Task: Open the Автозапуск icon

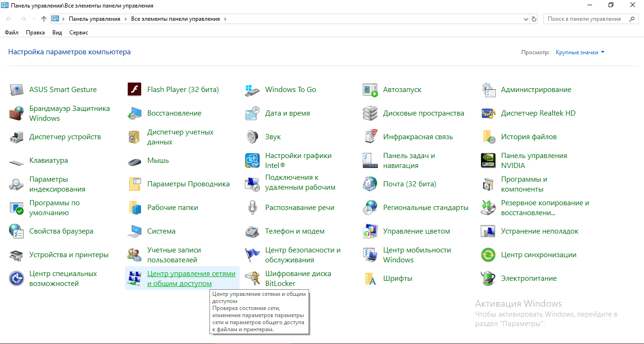Action: [371, 90]
